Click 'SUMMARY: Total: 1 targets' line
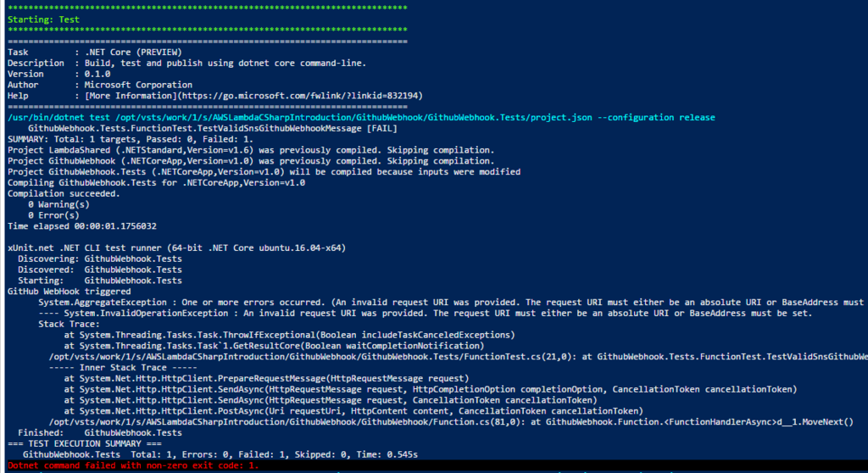The height and width of the screenshot is (473, 868). pyautogui.click(x=130, y=139)
